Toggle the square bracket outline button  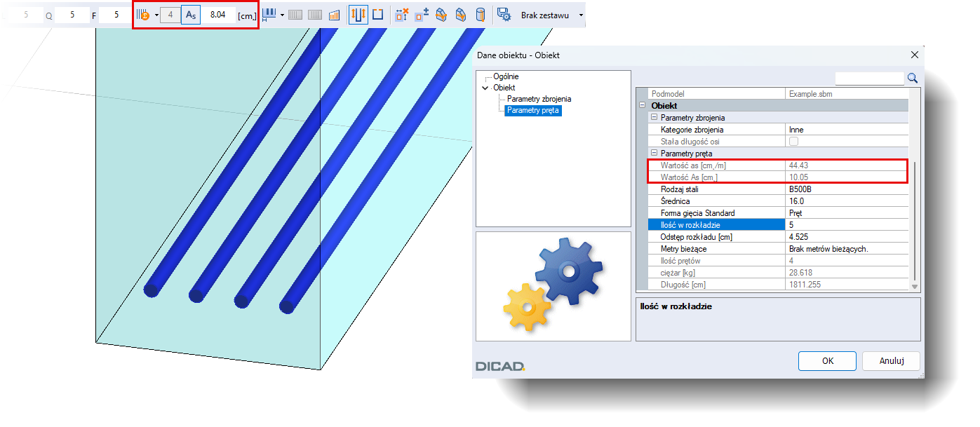(377, 15)
